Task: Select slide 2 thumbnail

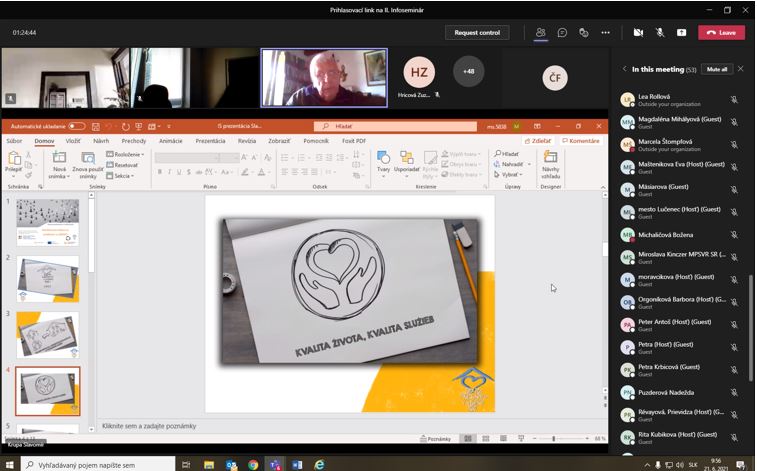Action: (48, 278)
